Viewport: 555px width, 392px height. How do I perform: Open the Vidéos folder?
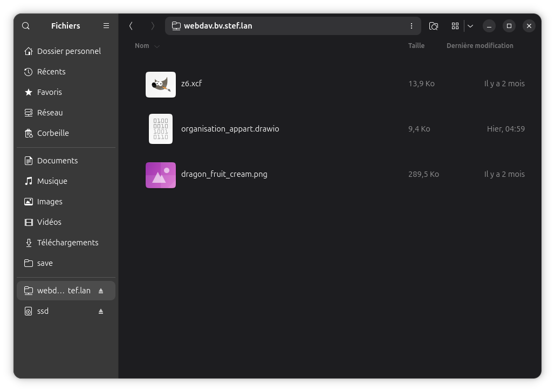66,222
